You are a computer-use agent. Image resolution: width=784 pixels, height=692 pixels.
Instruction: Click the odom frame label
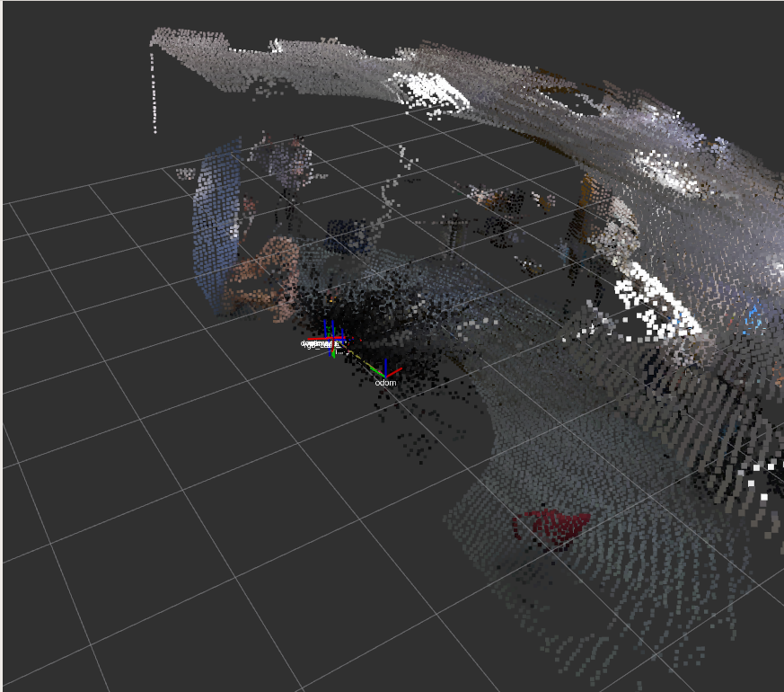click(x=385, y=383)
